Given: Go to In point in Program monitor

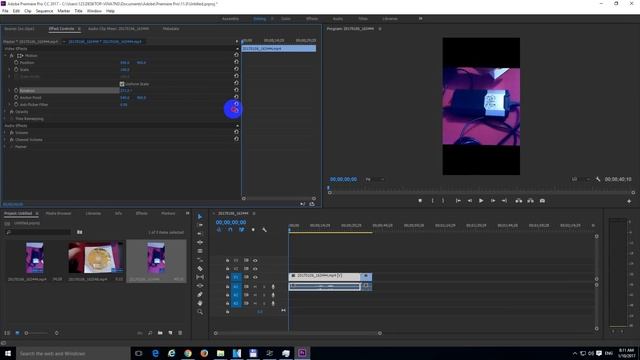Looking at the screenshot, I should pos(458,201).
